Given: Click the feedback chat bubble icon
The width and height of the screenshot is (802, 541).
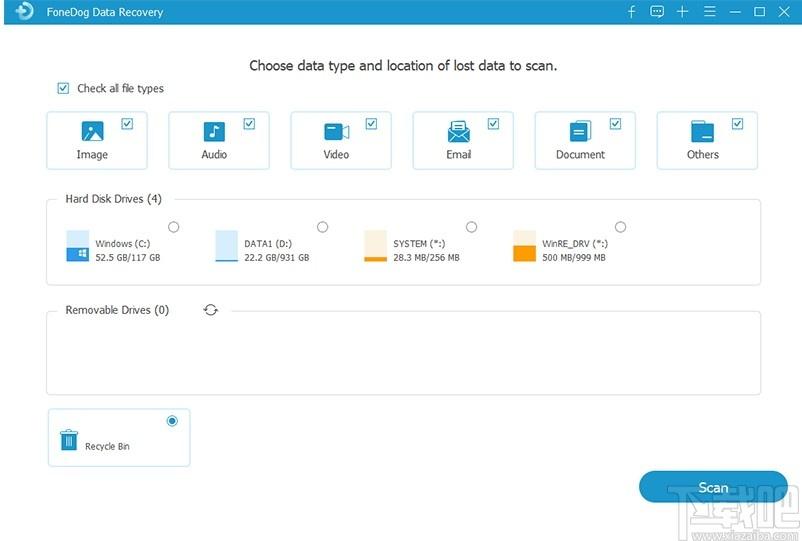Looking at the screenshot, I should [x=657, y=12].
